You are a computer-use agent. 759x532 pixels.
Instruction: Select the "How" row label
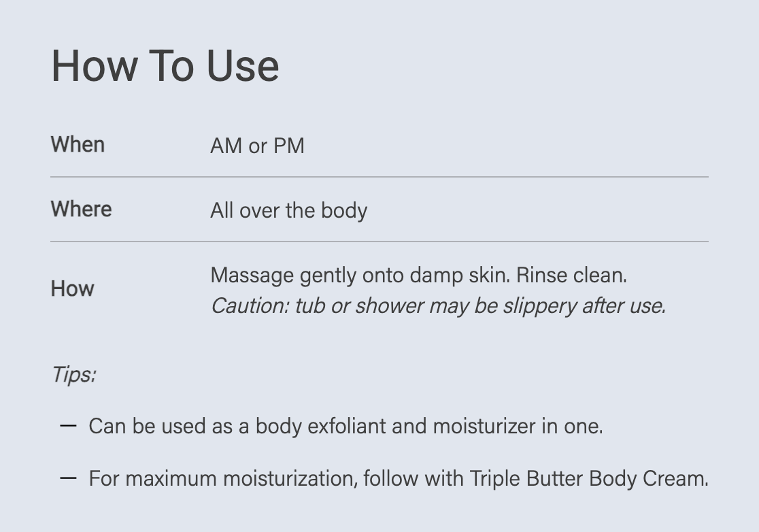[x=72, y=288]
